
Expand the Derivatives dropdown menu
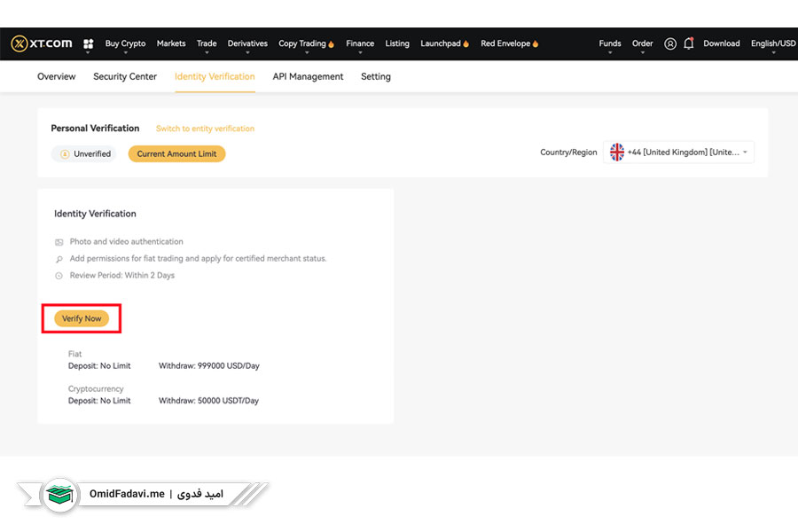point(247,43)
